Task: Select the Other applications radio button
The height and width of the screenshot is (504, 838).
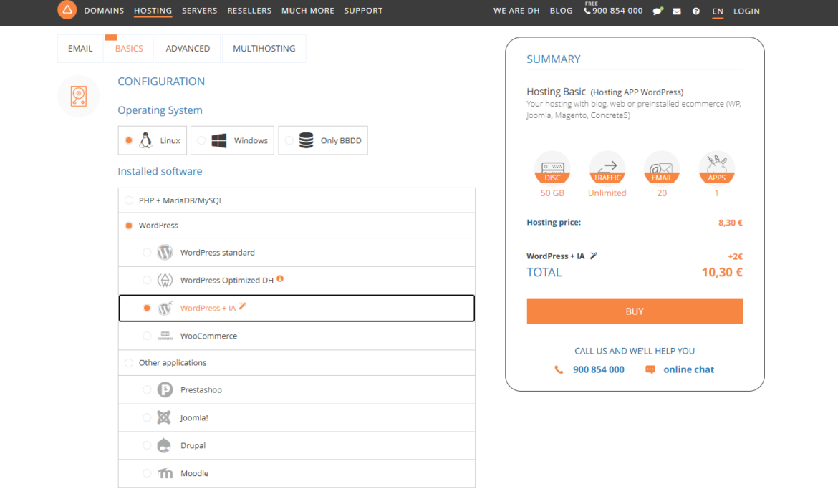Action: [129, 363]
